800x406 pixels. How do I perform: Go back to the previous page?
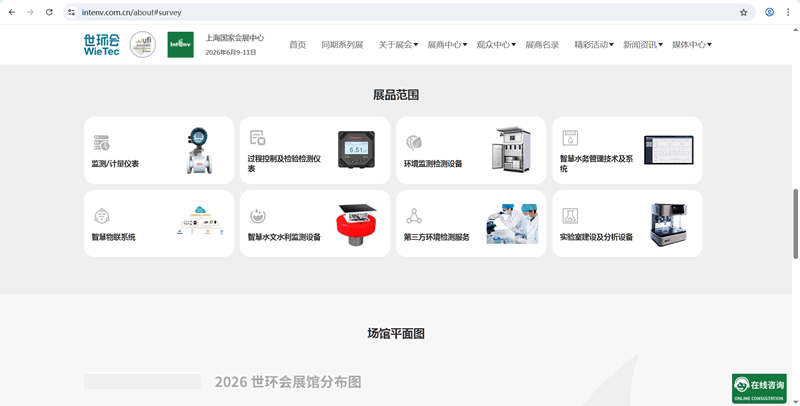(x=12, y=12)
